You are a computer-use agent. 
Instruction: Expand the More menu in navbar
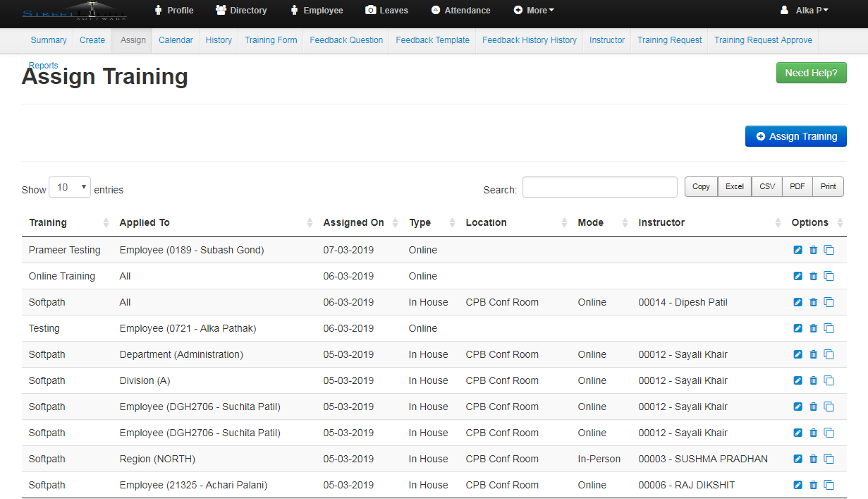point(534,11)
